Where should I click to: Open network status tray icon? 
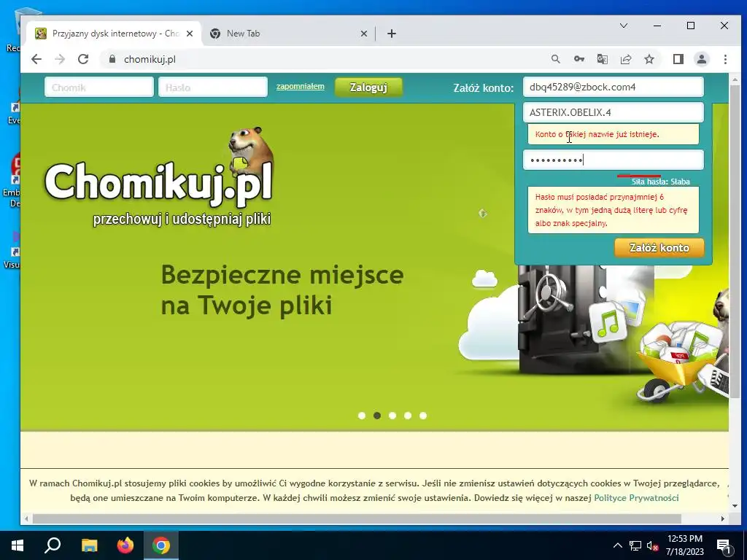pyautogui.click(x=635, y=545)
